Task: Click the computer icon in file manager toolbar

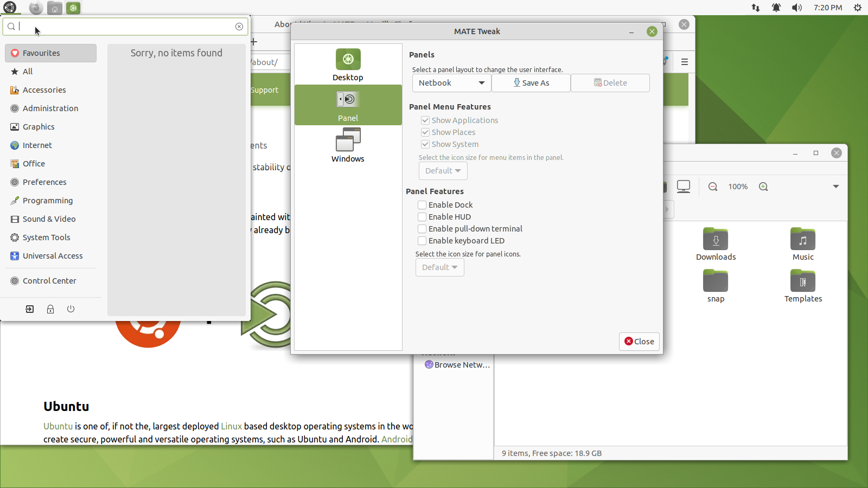Action: click(684, 187)
